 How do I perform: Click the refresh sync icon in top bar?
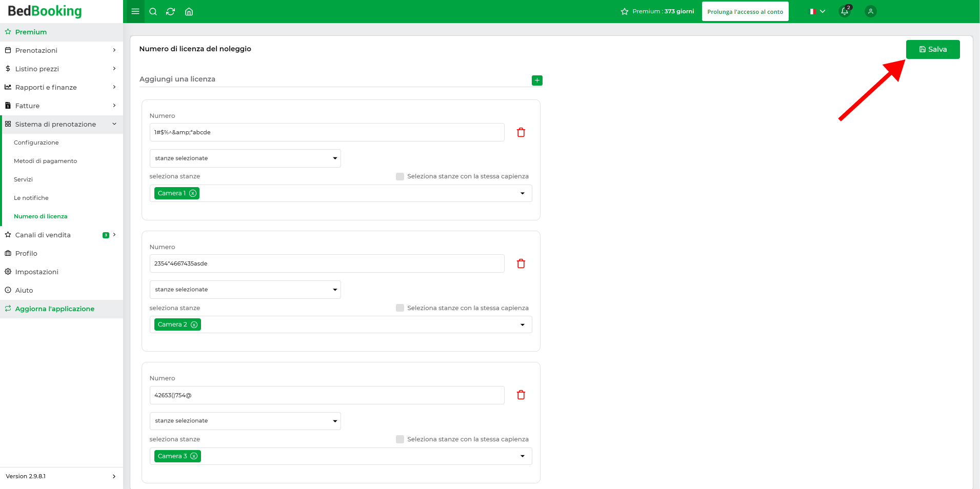(x=171, y=11)
